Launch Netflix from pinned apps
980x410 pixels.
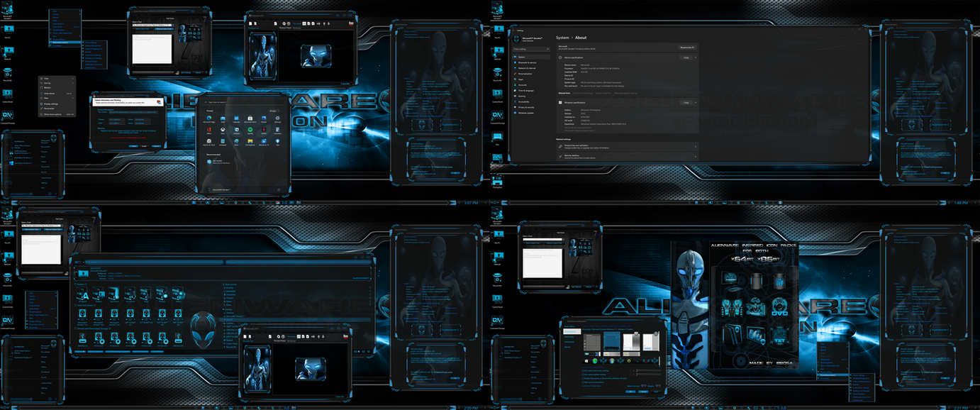[x=264, y=131]
